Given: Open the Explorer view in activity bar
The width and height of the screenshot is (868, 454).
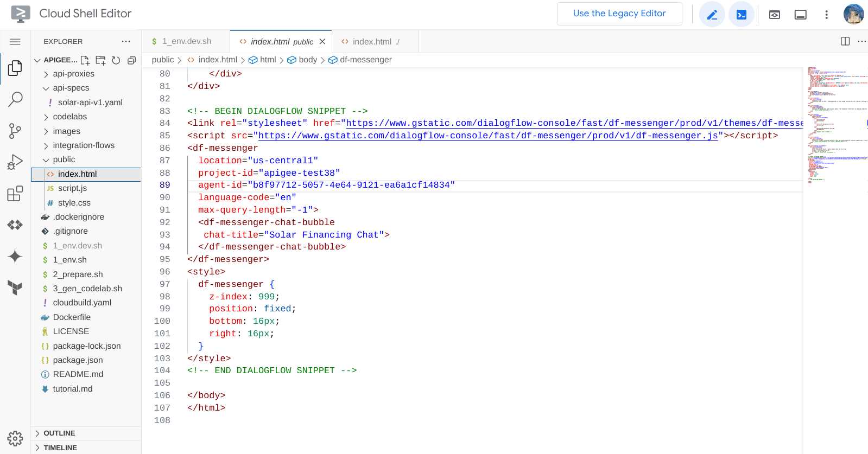Looking at the screenshot, I should point(15,68).
